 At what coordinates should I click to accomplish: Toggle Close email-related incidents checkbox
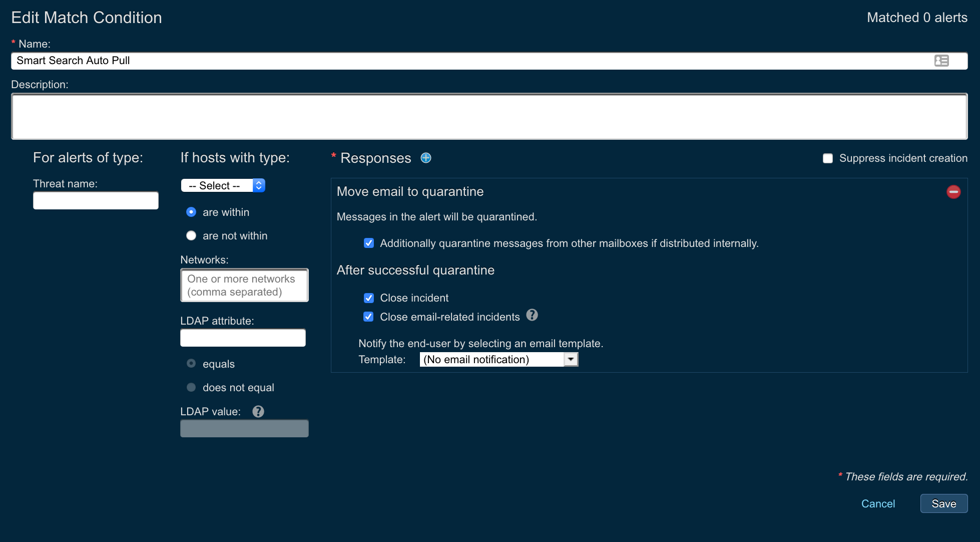(369, 317)
